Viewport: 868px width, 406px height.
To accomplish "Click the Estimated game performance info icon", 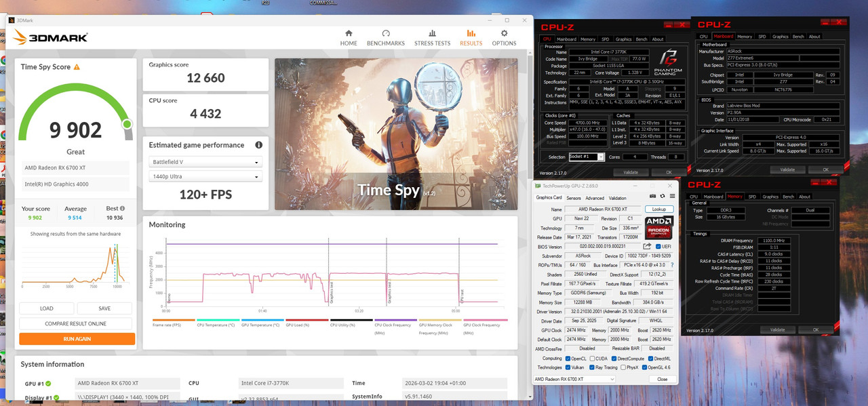I will [x=258, y=145].
